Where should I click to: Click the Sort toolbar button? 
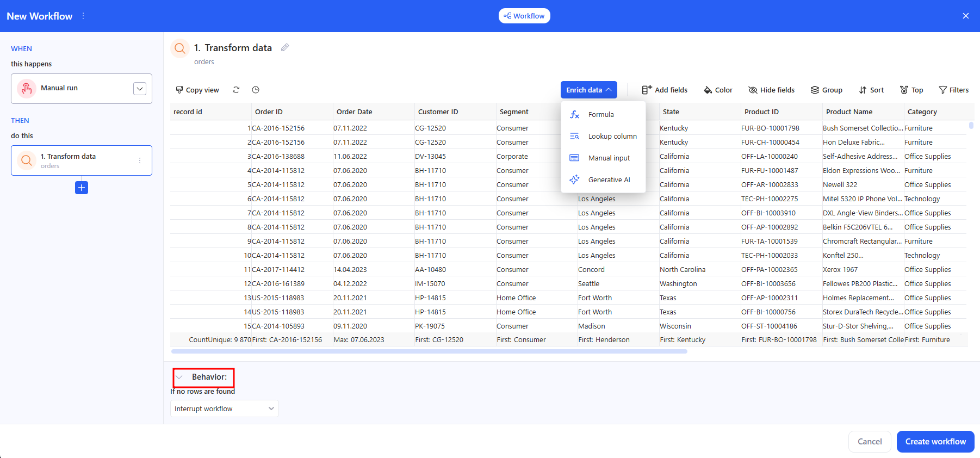(871, 90)
